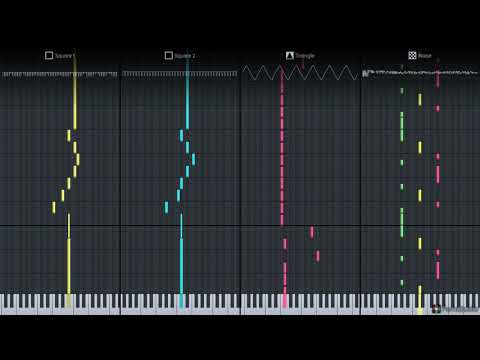Click the long yellow note in Square 1 lane

[75, 93]
